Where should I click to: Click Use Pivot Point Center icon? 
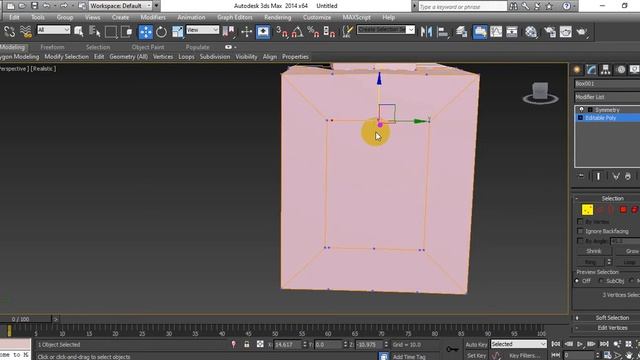[x=229, y=32]
